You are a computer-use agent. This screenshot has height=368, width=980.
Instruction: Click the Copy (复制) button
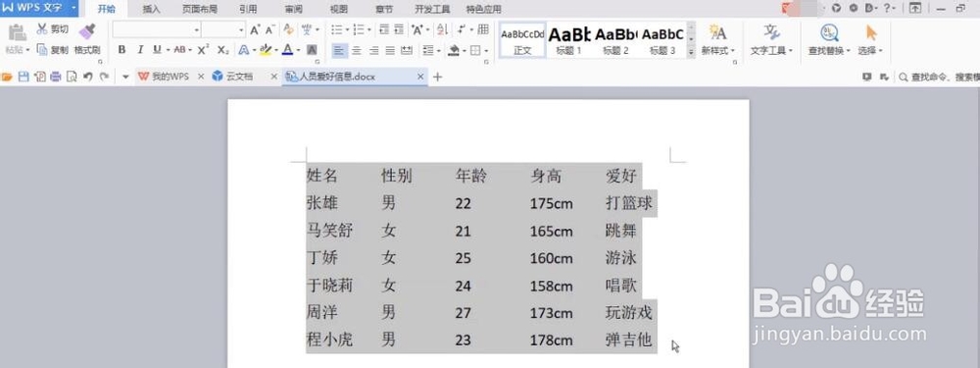pyautogui.click(x=53, y=50)
